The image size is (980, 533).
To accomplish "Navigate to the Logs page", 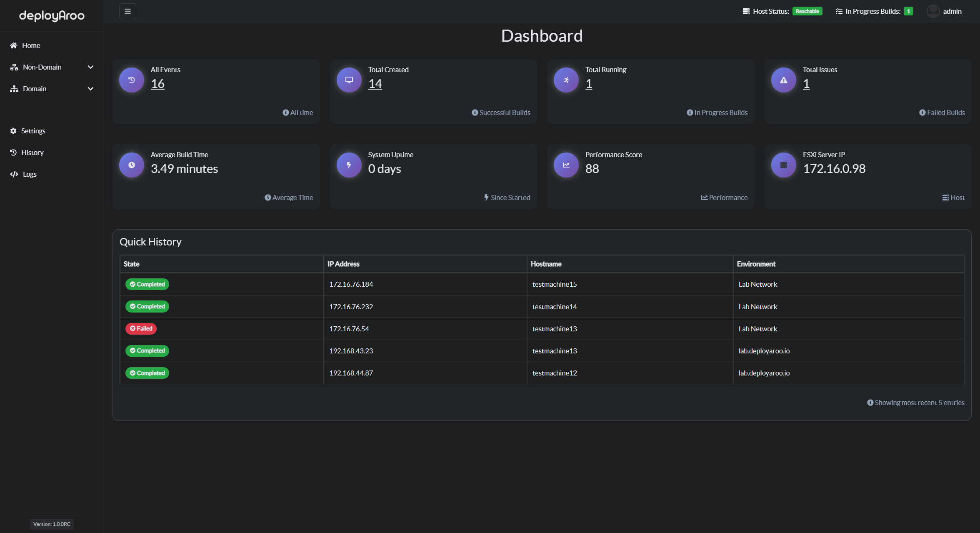I will click(x=29, y=174).
